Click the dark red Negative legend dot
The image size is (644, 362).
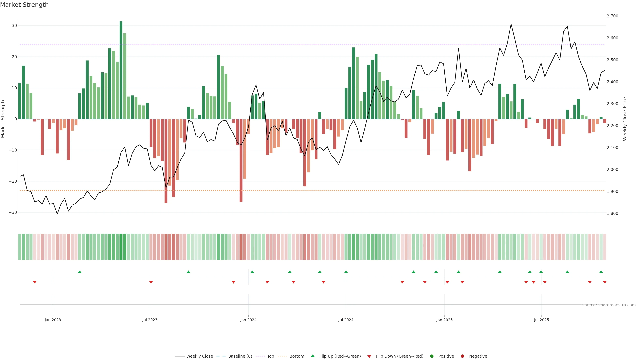[x=462, y=356]
